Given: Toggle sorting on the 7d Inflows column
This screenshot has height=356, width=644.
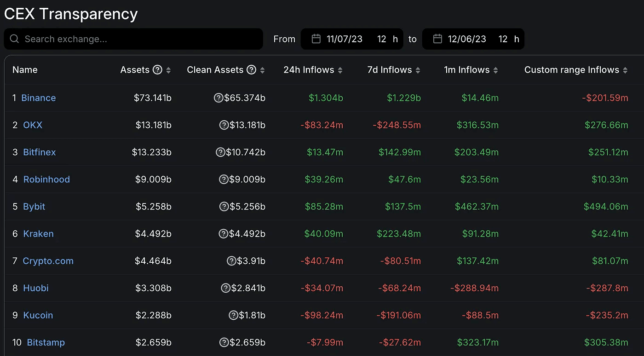Looking at the screenshot, I should 418,69.
